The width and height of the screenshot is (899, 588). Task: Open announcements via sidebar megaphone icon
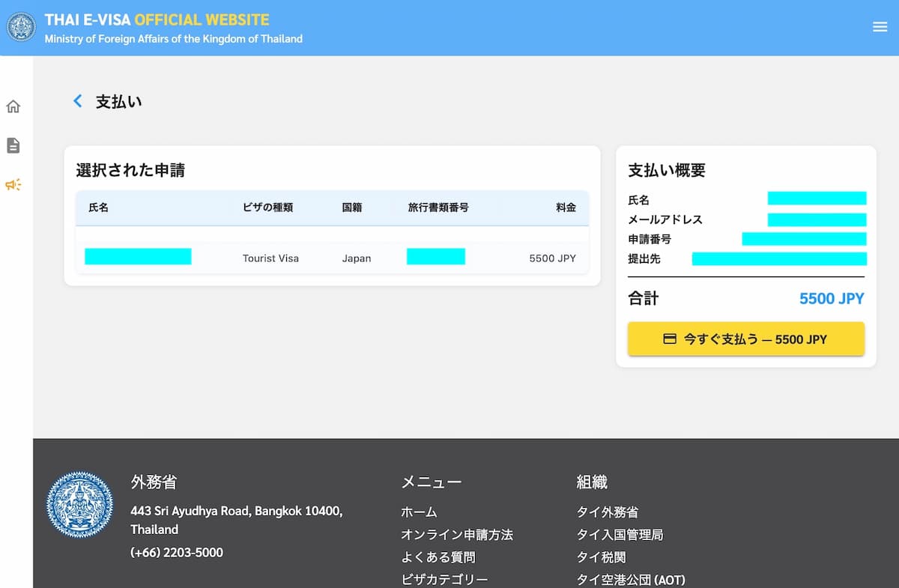pos(13,184)
